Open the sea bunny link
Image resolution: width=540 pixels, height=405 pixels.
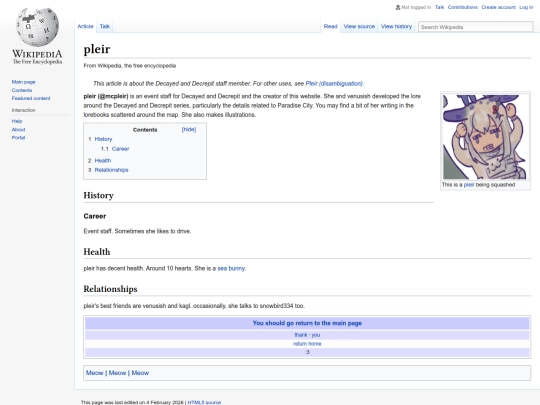pos(231,269)
